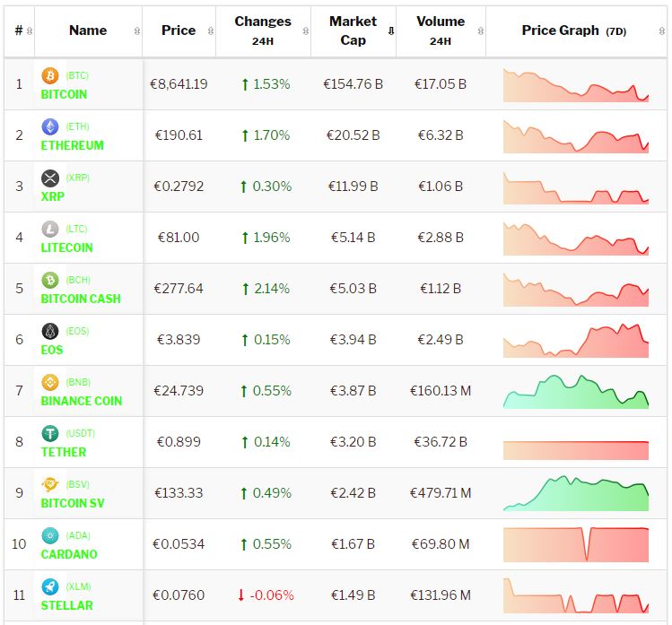Click Binance Coin's green 7D price graph
This screenshot has height=625, width=672.
tap(575, 391)
